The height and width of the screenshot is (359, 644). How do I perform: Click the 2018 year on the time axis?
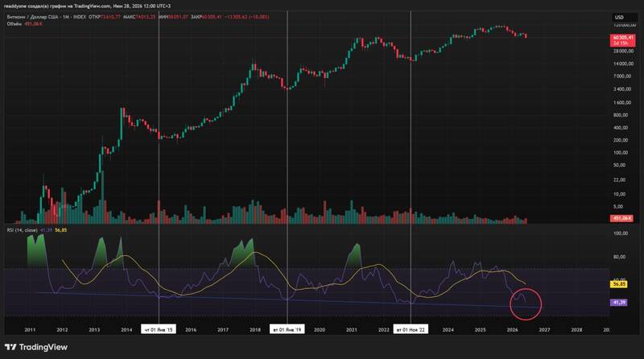point(255,330)
